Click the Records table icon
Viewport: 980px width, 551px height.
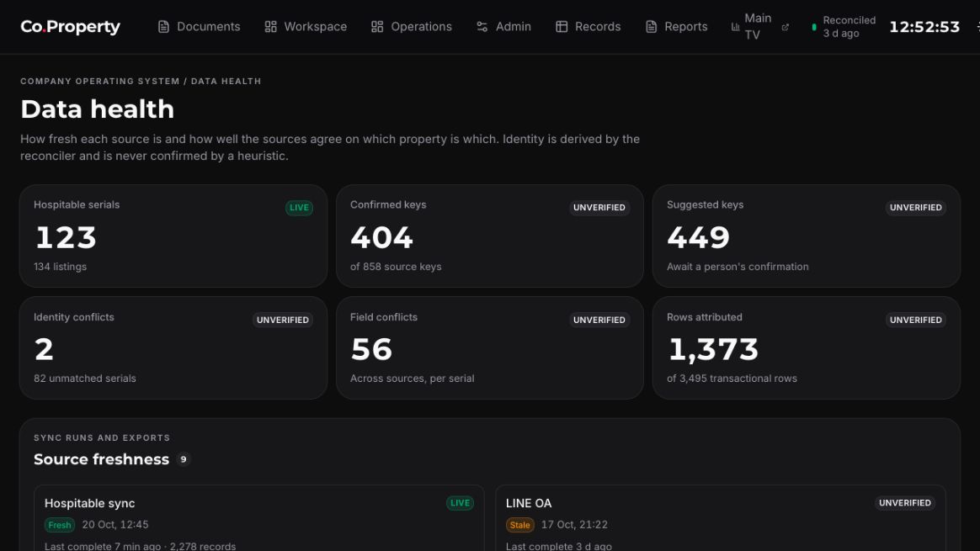[562, 27]
